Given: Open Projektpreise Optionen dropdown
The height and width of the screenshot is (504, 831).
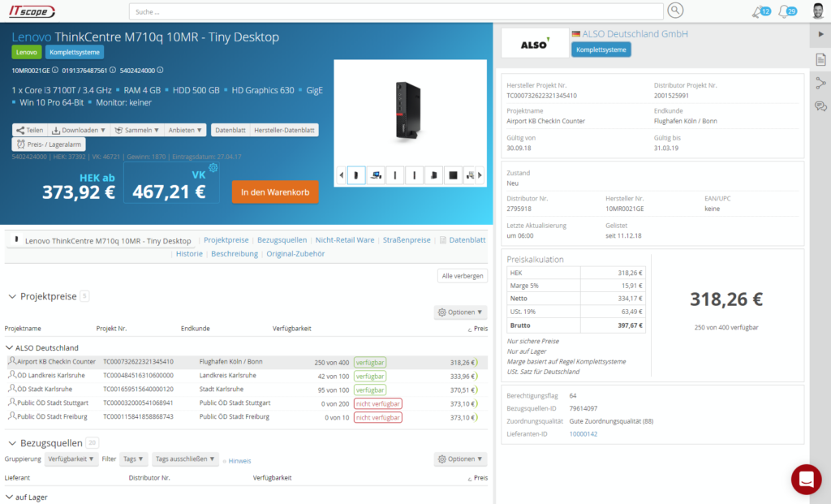Looking at the screenshot, I should coord(460,312).
